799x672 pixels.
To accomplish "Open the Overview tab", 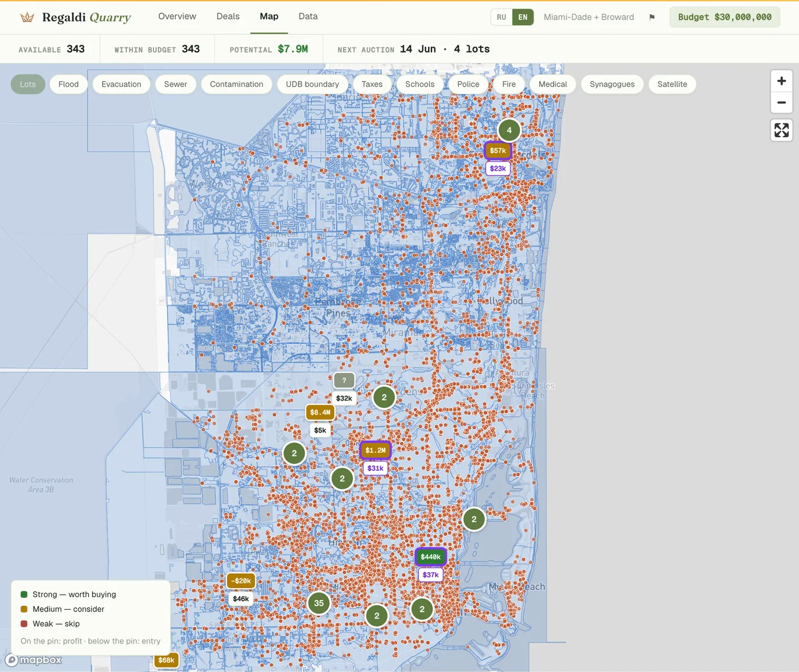I will click(x=177, y=17).
